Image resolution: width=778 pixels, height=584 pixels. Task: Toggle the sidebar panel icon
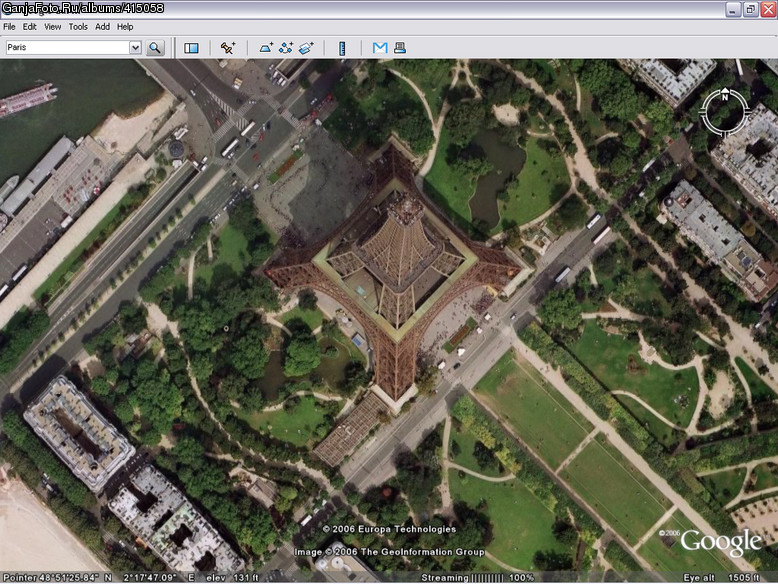click(191, 48)
